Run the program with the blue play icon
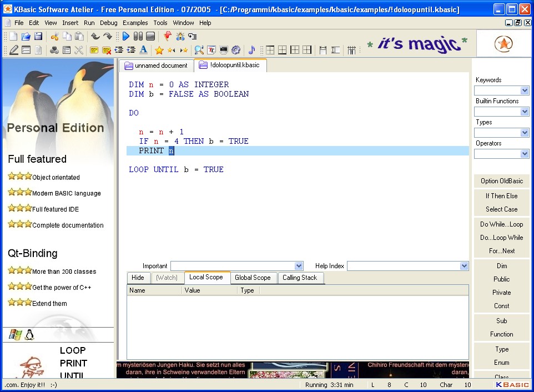Image resolution: width=534 pixels, height=392 pixels. (x=125, y=37)
